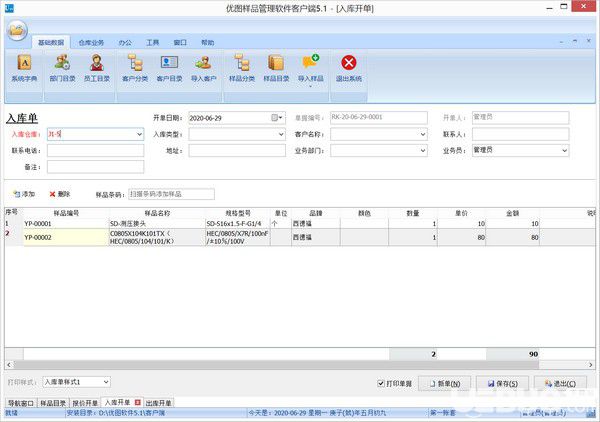Open the 办公 ribbon tab
This screenshot has width=600, height=422.
125,42
